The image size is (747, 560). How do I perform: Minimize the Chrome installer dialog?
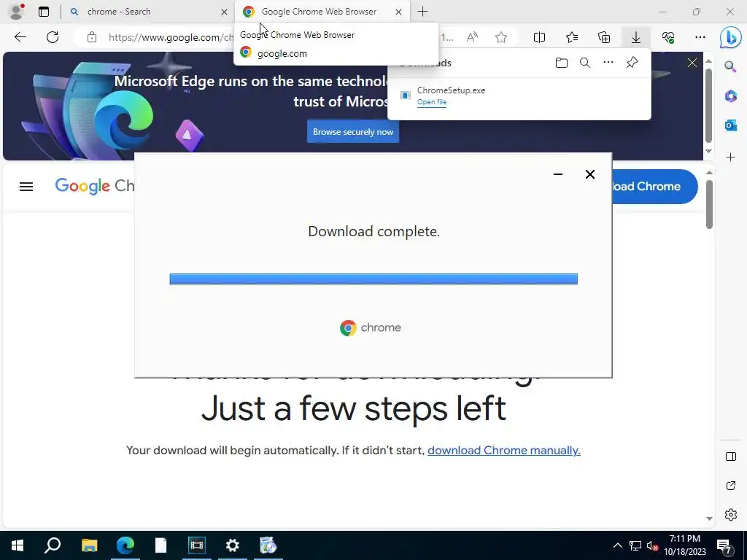(558, 174)
